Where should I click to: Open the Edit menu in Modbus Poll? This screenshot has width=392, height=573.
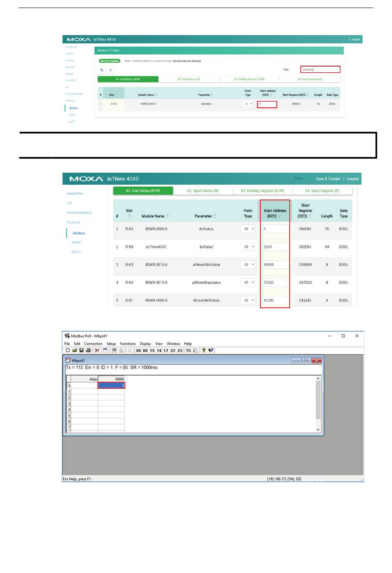[x=77, y=344]
